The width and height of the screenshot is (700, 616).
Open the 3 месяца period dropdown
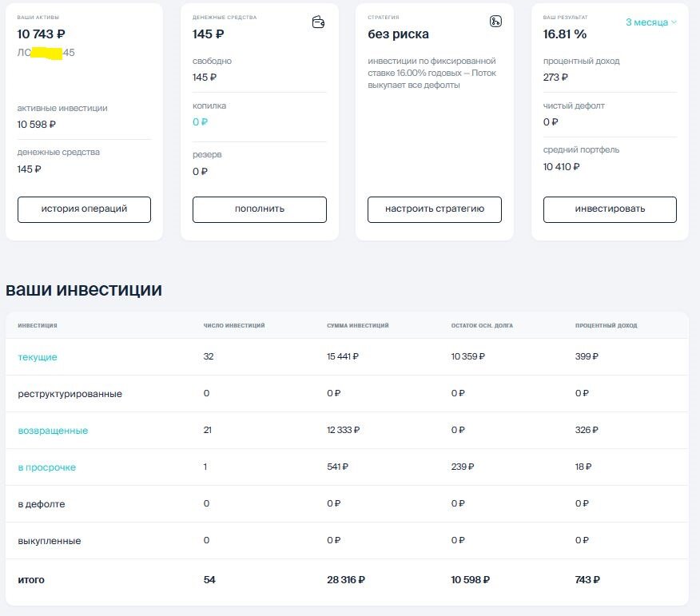point(651,22)
